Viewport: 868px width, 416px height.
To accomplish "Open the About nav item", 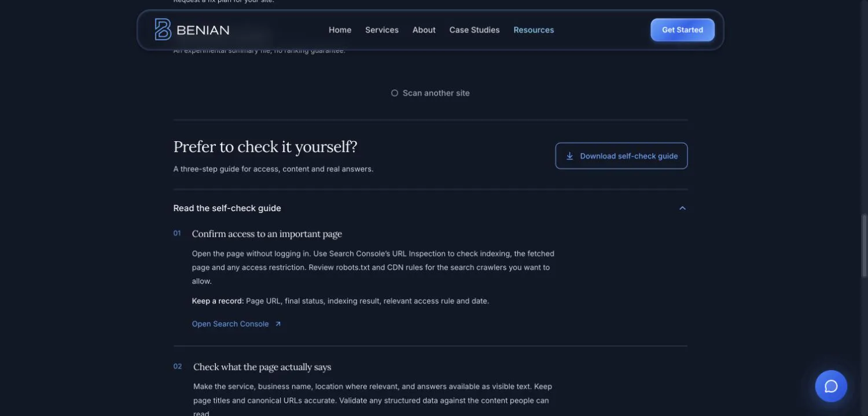I will (x=424, y=30).
